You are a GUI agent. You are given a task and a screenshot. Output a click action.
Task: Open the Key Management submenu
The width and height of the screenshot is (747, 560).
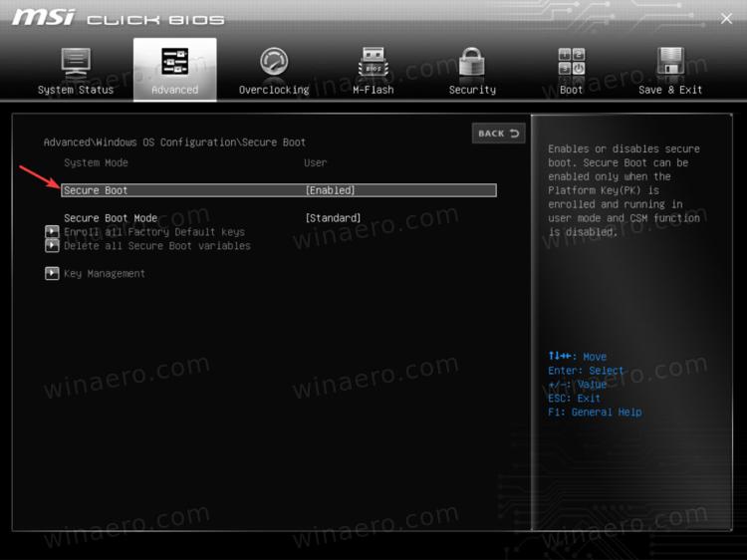click(105, 274)
